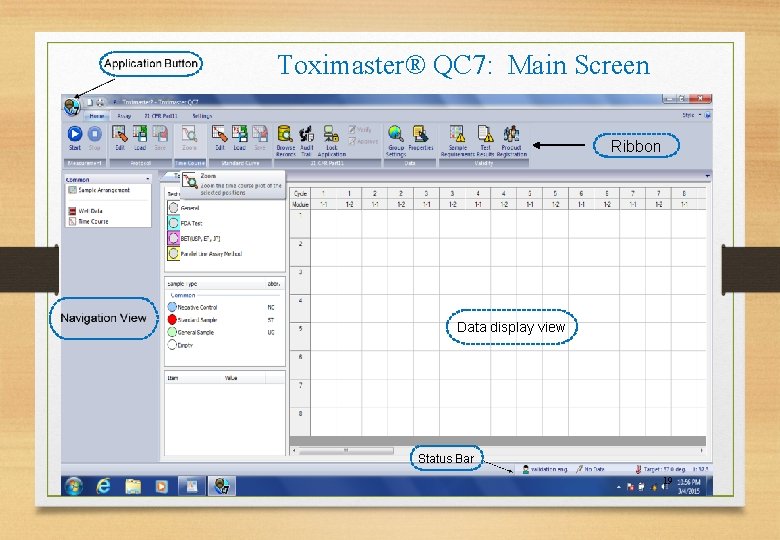Open Group Settings in the Data group

pos(396,141)
